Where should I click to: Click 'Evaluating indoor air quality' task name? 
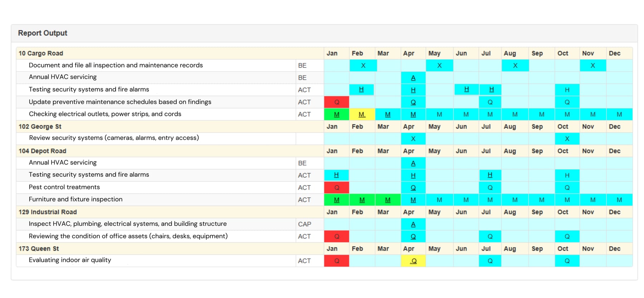[70, 260]
